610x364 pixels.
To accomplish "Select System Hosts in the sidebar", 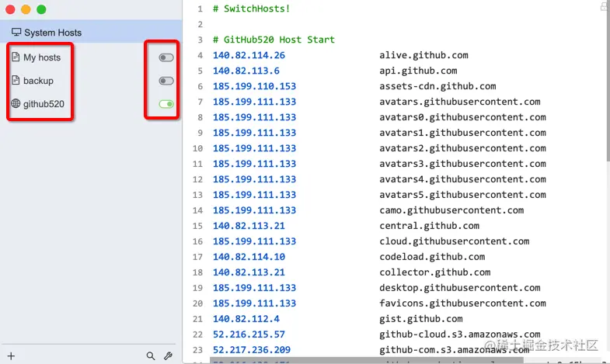I will click(x=91, y=33).
